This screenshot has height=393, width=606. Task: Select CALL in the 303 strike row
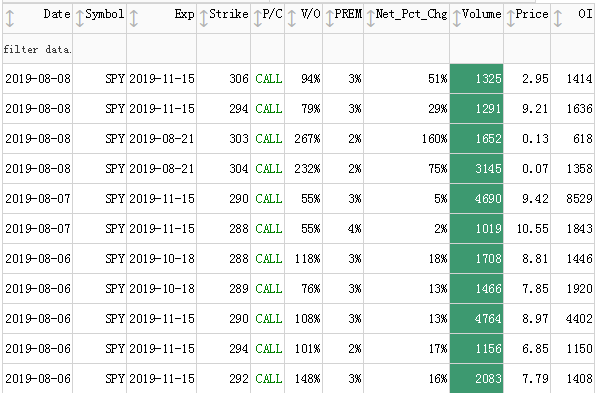pos(269,139)
